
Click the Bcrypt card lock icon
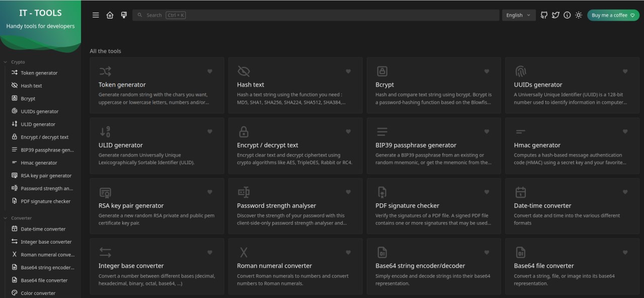[x=382, y=71]
